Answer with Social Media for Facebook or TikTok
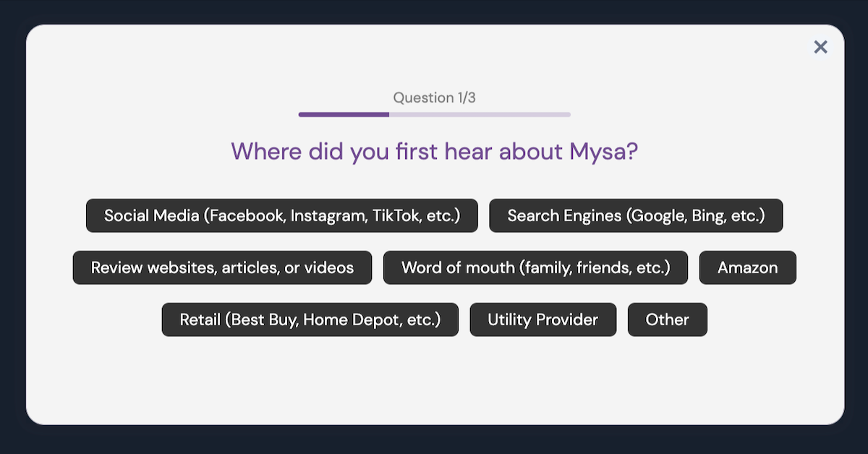Screen dimensions: 868x454 click(x=282, y=215)
